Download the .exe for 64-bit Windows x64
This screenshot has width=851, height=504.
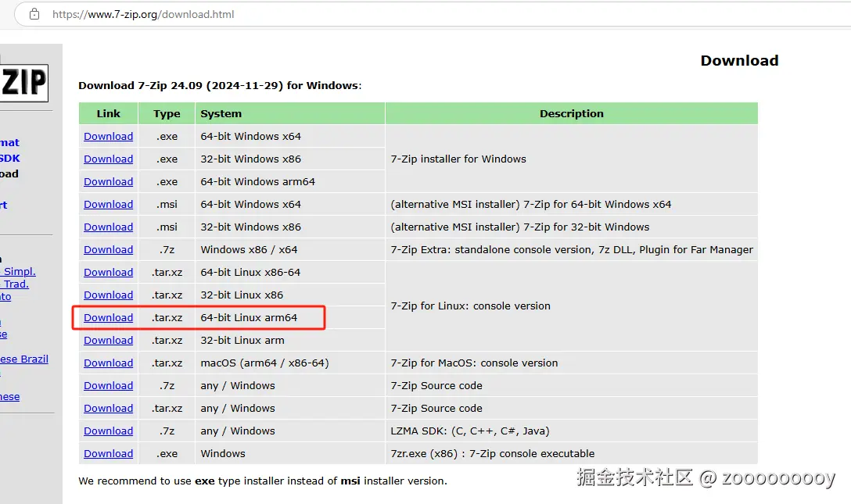(x=109, y=137)
